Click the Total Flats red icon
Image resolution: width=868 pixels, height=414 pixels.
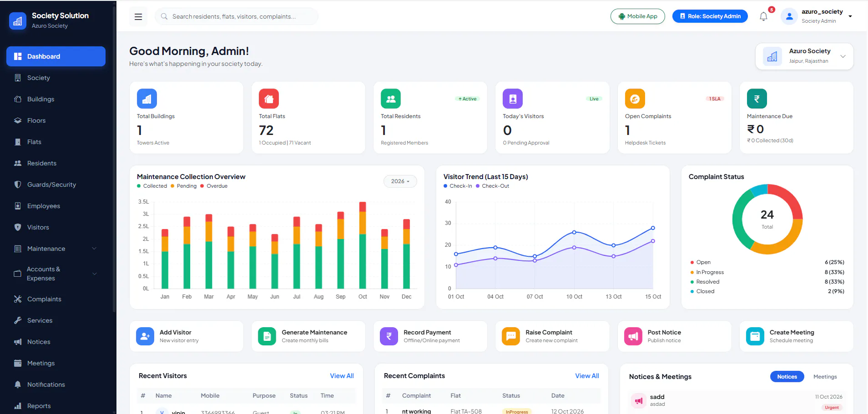click(x=269, y=99)
